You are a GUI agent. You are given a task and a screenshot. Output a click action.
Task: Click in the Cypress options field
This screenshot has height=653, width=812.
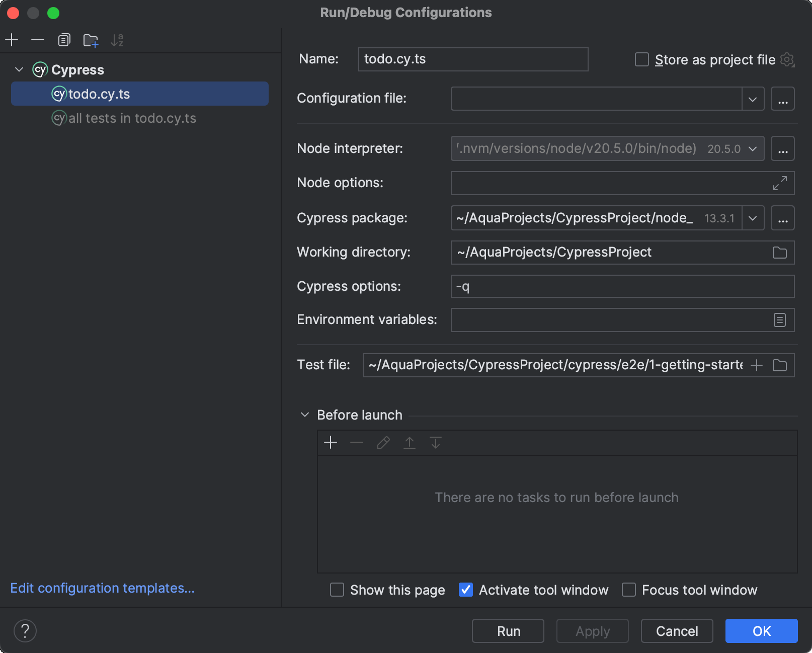coord(553,286)
